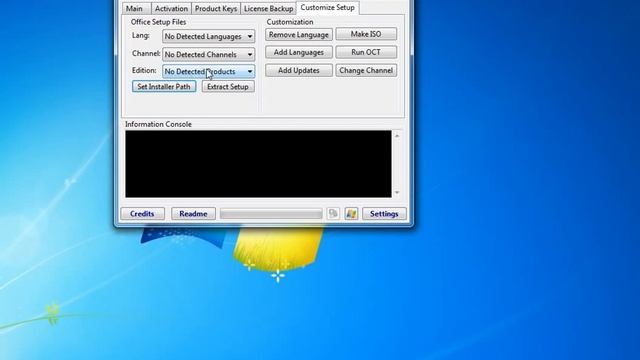640x360 pixels.
Task: Open the Readme
Action: tap(193, 213)
